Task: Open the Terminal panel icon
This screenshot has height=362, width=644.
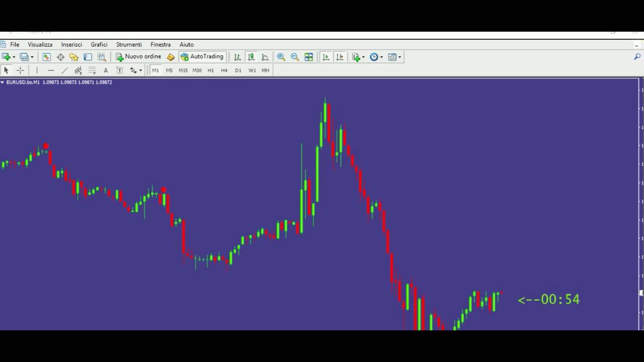Action: (88, 57)
